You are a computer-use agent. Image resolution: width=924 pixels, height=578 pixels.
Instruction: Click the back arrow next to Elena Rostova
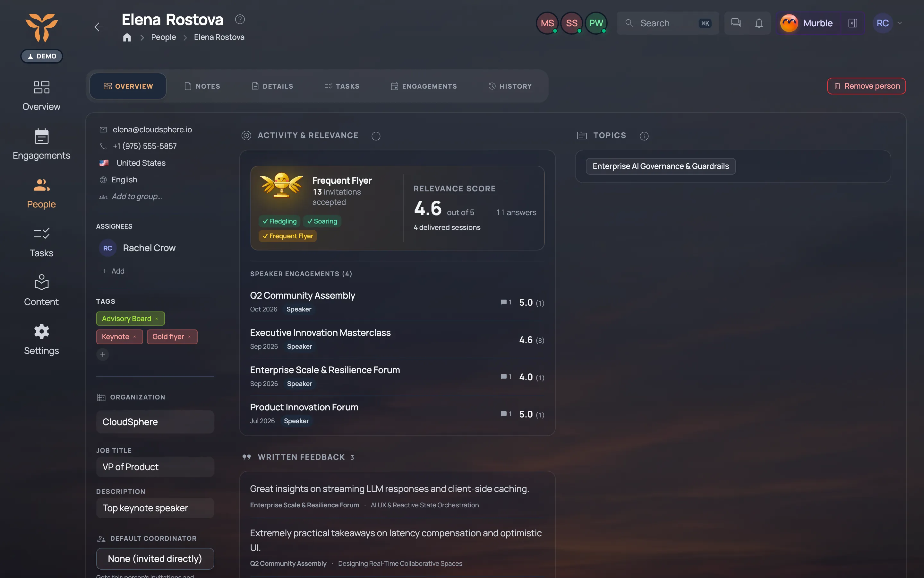[x=99, y=27]
